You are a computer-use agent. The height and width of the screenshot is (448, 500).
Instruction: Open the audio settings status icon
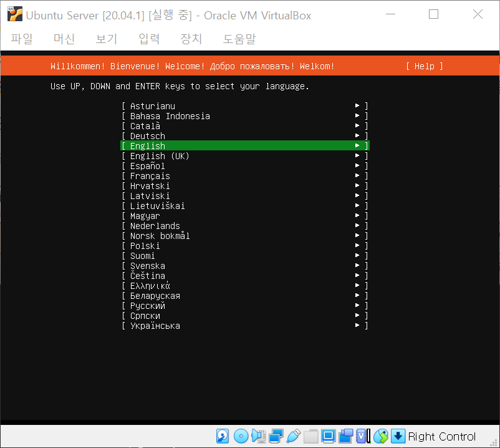(x=259, y=436)
